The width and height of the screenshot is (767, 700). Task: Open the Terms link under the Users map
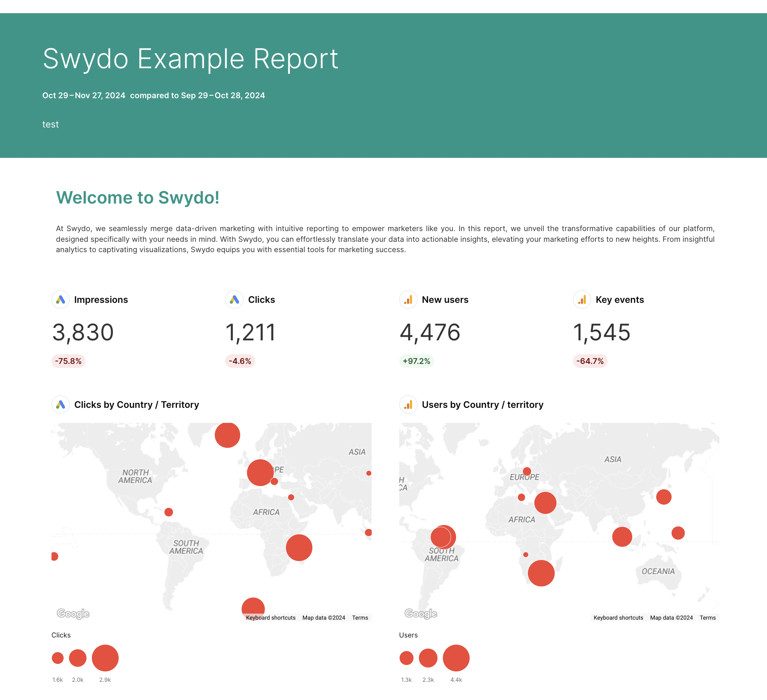707,617
